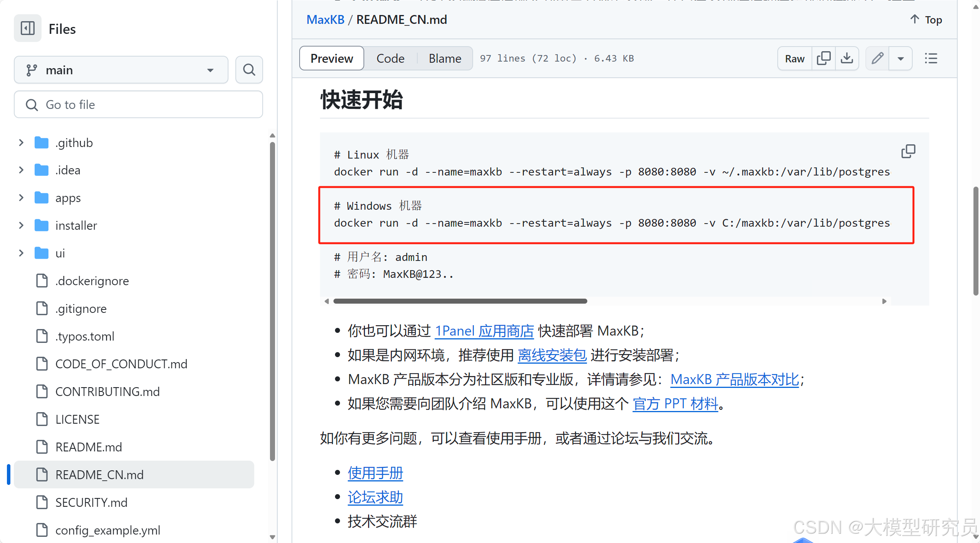Focus the Go to file field
The image size is (980, 543).
pos(138,105)
